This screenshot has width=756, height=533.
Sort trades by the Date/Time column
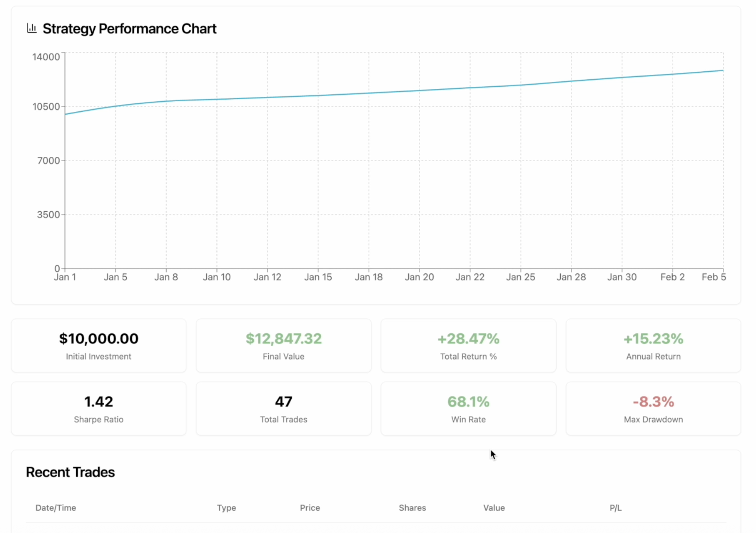[x=56, y=507]
